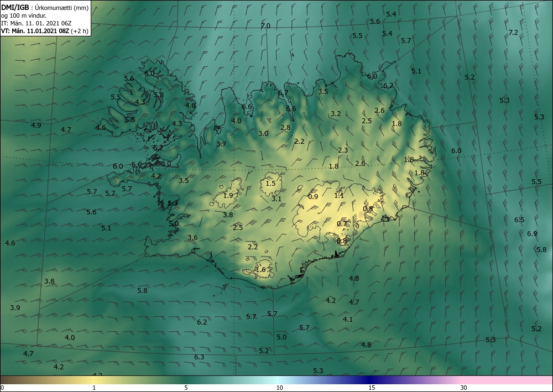Click the 0.9 value on the large glacier
Screen dimensions: 553x392
(313, 197)
